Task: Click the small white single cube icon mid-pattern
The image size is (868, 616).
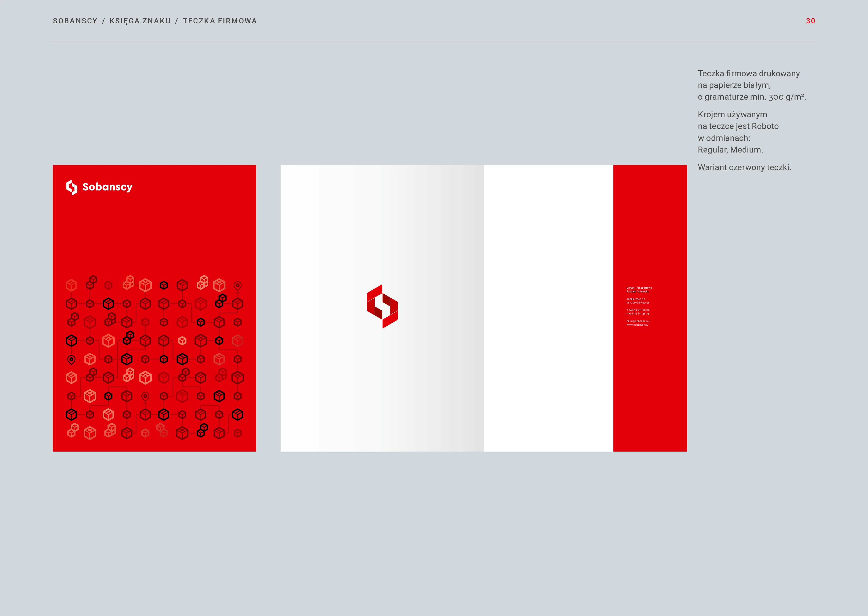Action: (182, 341)
